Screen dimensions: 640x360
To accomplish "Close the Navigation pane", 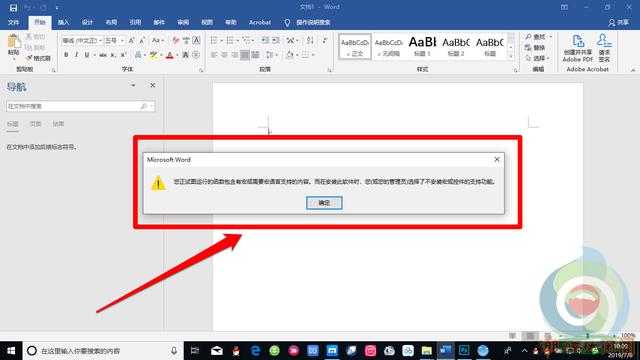I will [x=153, y=85].
